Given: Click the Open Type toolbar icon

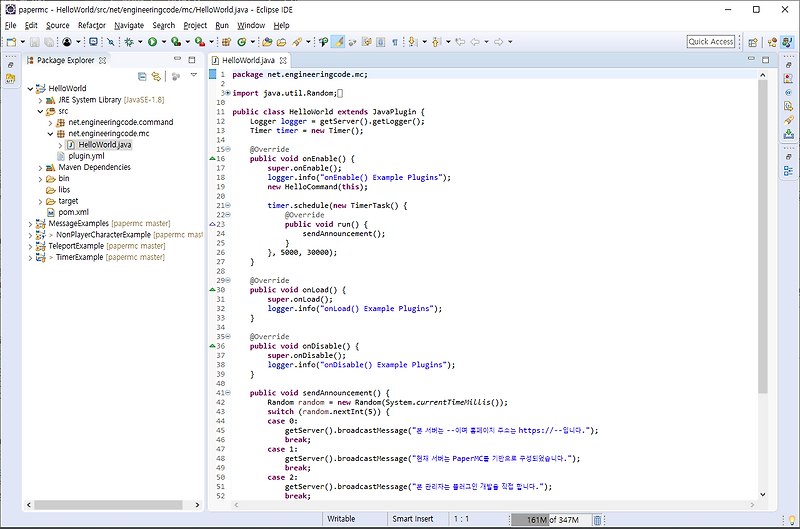Looking at the screenshot, I should click(267, 42).
